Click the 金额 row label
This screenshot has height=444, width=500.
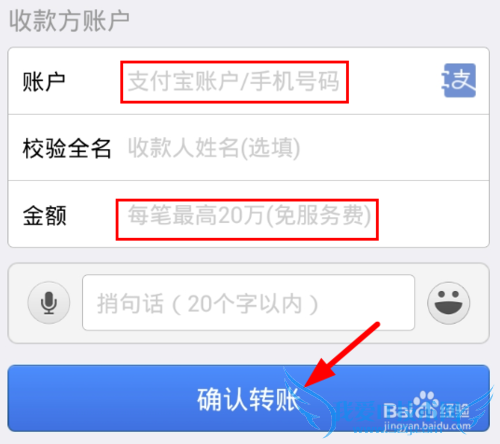click(45, 215)
